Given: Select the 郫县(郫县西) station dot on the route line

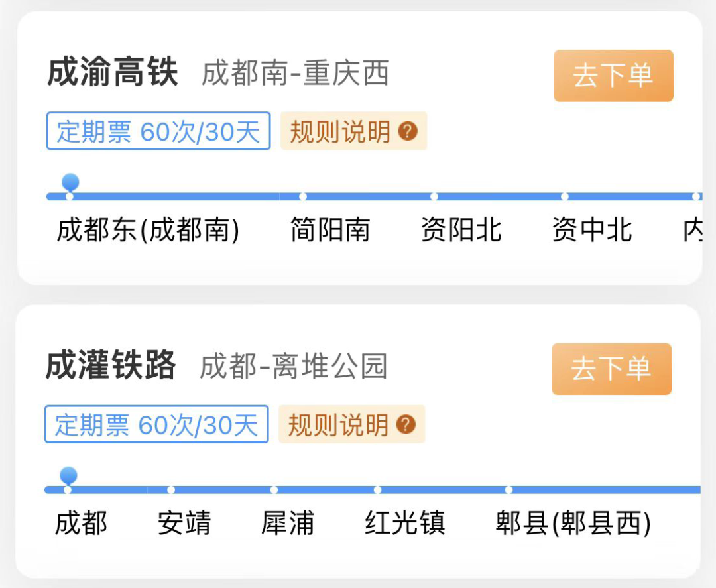Looking at the screenshot, I should pos(508,490).
